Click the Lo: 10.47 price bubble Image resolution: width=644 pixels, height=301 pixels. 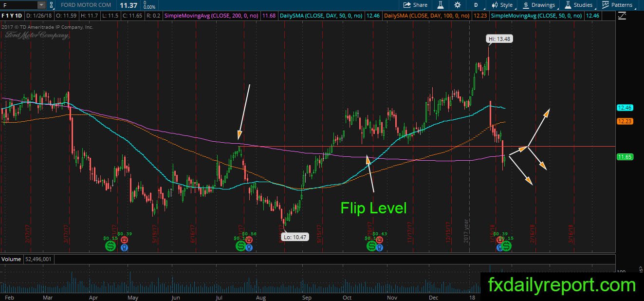pyautogui.click(x=295, y=237)
